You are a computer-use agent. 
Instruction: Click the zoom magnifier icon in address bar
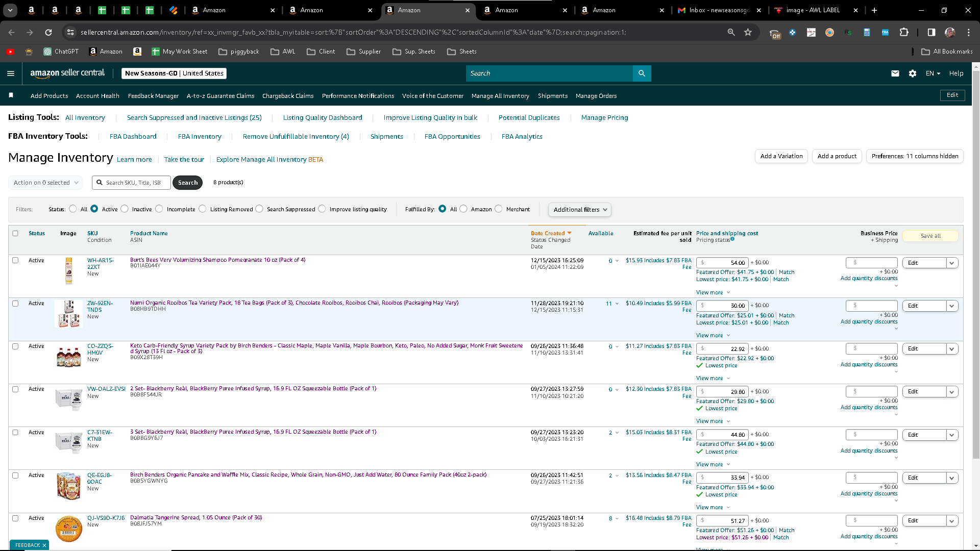point(731,32)
